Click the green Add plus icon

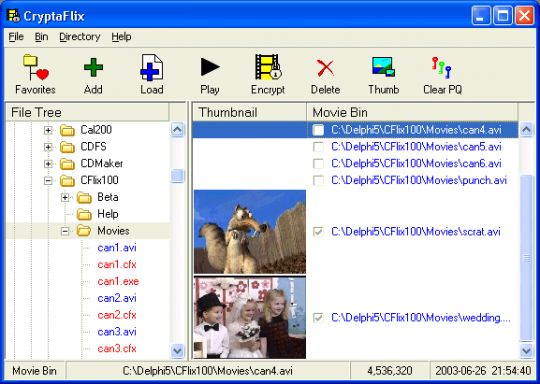93,68
